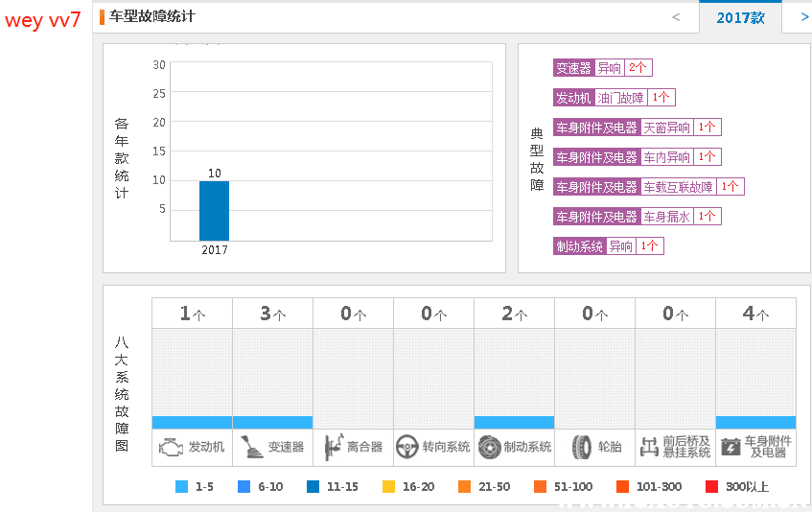
Task: Click the 6-10 legend color swatch
Action: (244, 487)
